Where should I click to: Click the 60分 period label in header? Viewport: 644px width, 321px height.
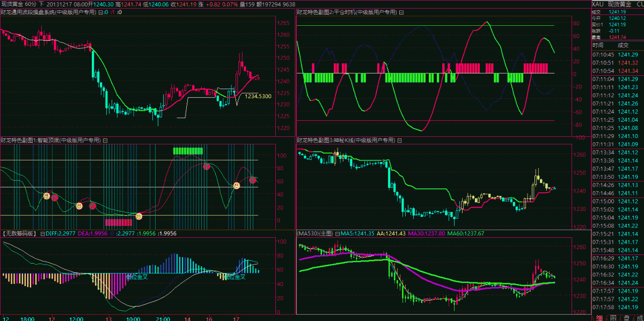[x=31, y=4]
